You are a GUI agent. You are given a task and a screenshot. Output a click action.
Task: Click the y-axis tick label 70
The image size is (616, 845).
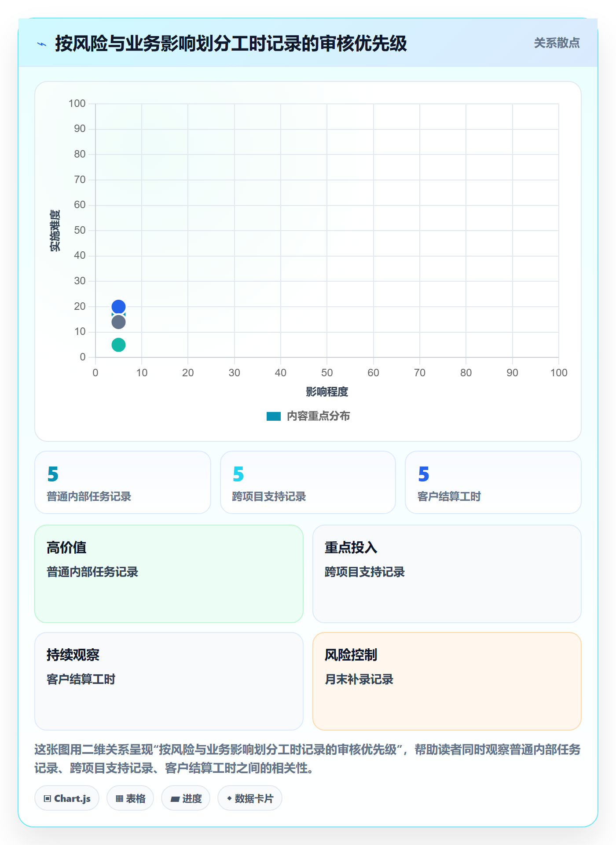pyautogui.click(x=80, y=180)
